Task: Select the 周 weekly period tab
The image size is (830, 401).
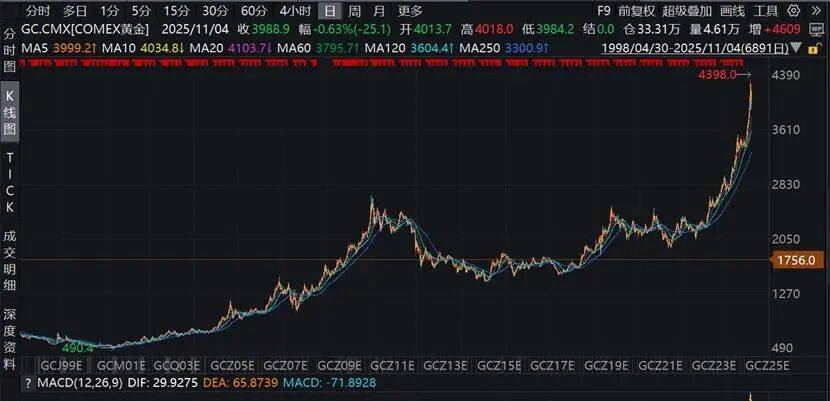Action: pyautogui.click(x=355, y=11)
